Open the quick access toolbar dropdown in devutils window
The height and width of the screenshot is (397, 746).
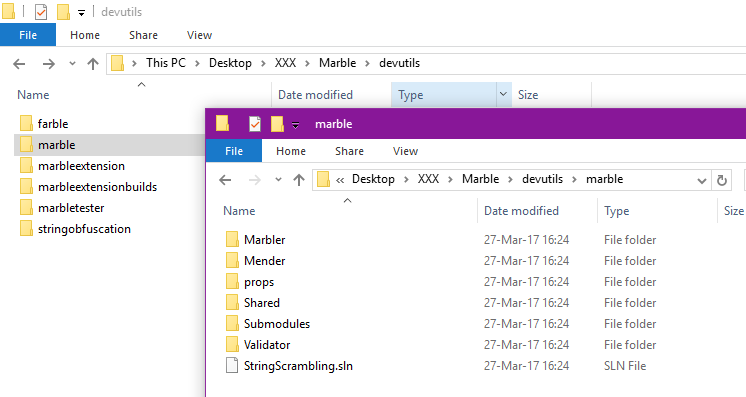coord(81,13)
